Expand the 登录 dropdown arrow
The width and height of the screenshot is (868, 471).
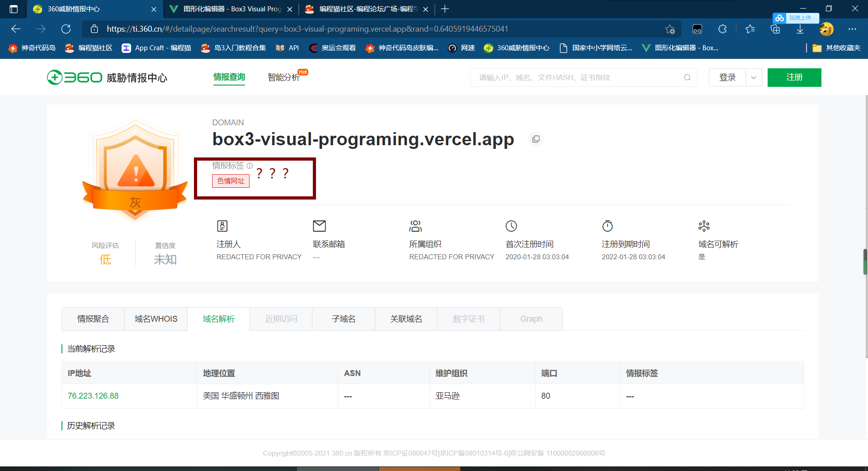754,77
